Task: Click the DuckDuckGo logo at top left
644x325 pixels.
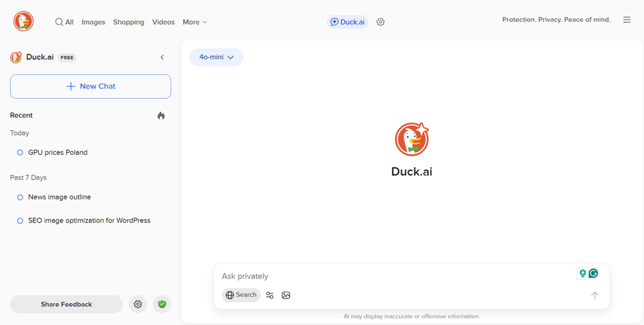Action: [23, 21]
